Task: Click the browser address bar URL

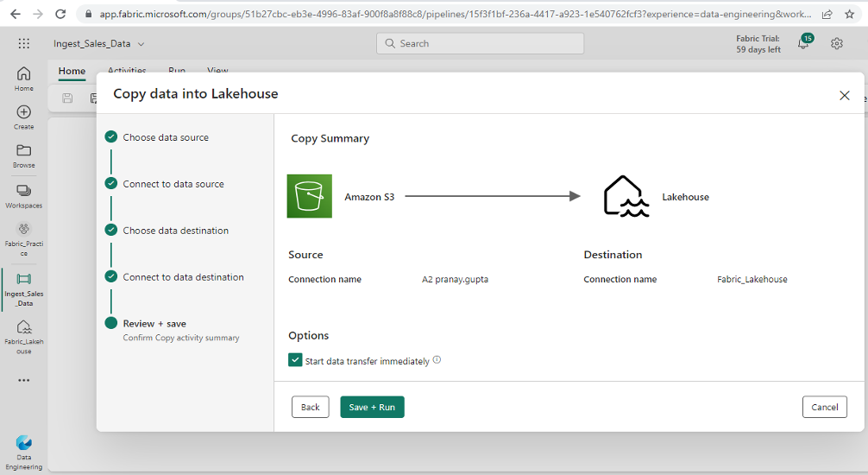Action: 455,14
